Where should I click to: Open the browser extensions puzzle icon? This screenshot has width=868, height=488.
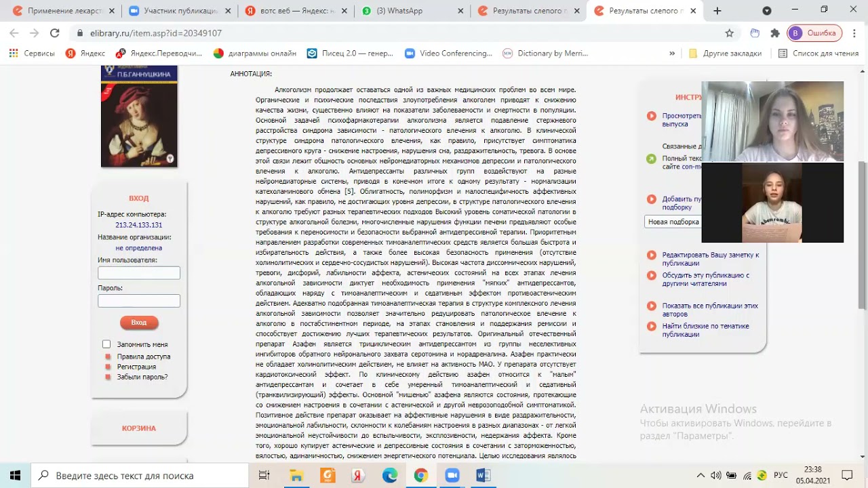pos(775,33)
